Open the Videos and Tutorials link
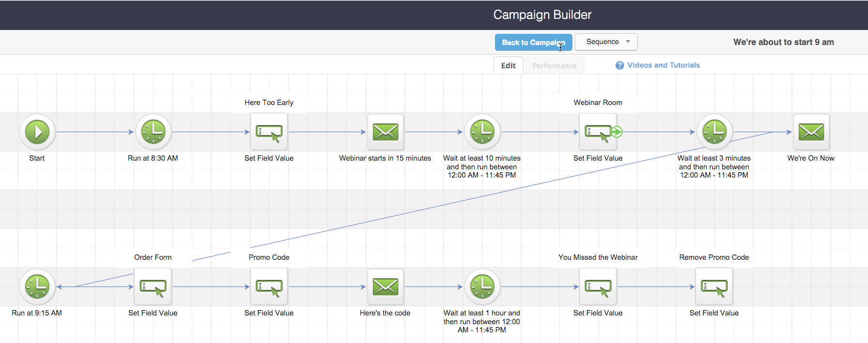868x343 pixels. coord(663,65)
